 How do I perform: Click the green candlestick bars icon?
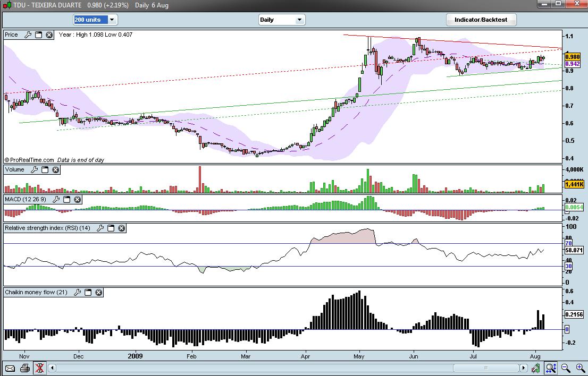click(535, 368)
